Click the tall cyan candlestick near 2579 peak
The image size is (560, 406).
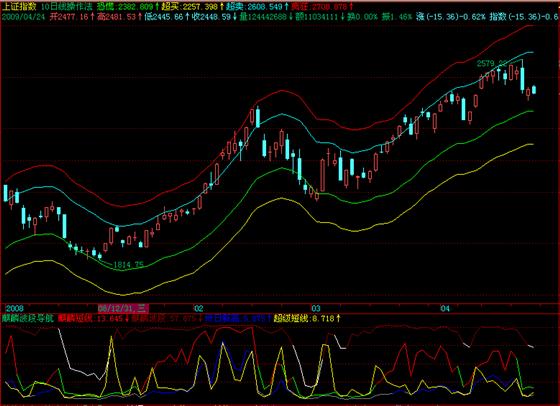522,79
